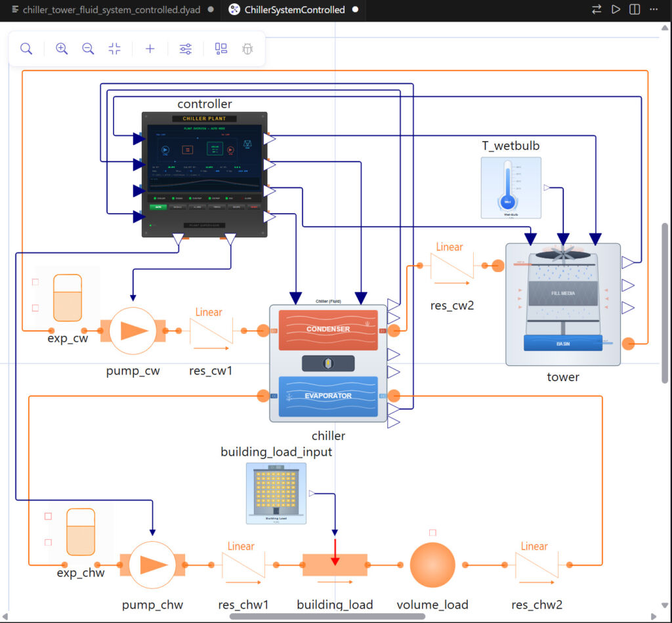This screenshot has width=672, height=623.
Task: Select the res_cw1 linear resistance symbol
Action: coord(211,331)
